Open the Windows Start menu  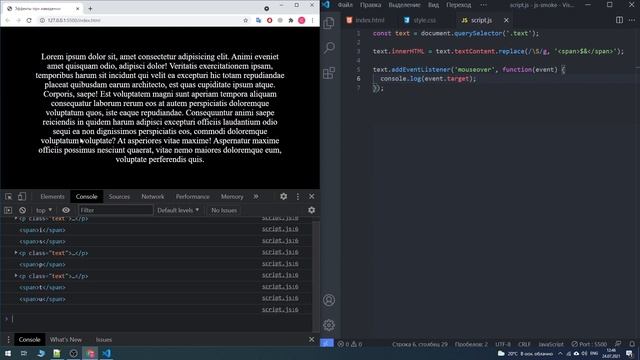coord(7,353)
